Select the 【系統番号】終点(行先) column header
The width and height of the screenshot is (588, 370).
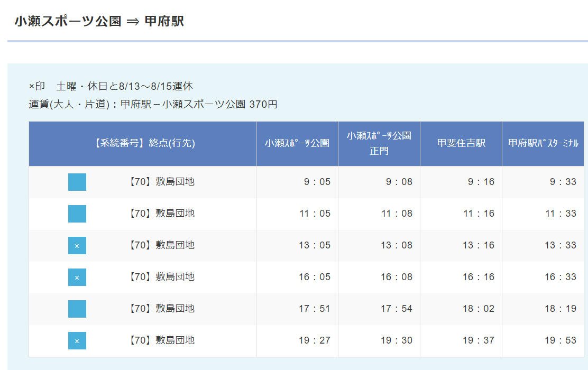pos(143,143)
